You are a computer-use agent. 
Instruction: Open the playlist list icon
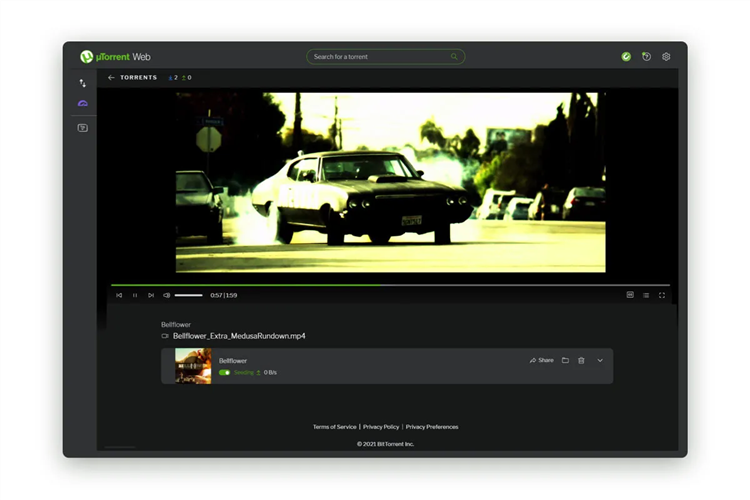coord(646,295)
